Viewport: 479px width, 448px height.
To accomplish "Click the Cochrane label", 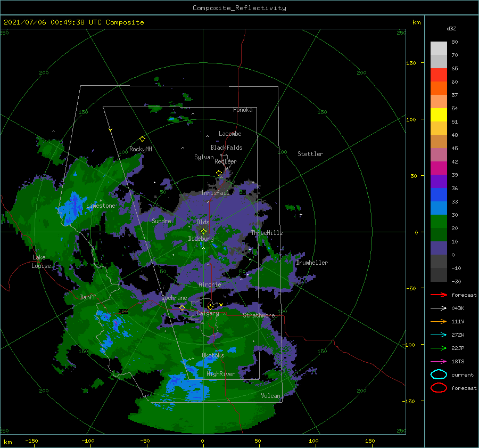I will coord(174,298).
